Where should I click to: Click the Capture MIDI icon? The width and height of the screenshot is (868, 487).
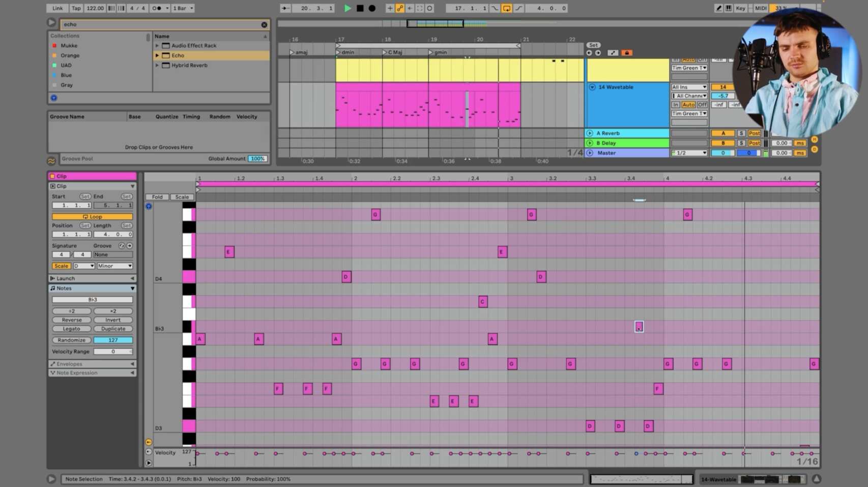pyautogui.click(x=420, y=8)
